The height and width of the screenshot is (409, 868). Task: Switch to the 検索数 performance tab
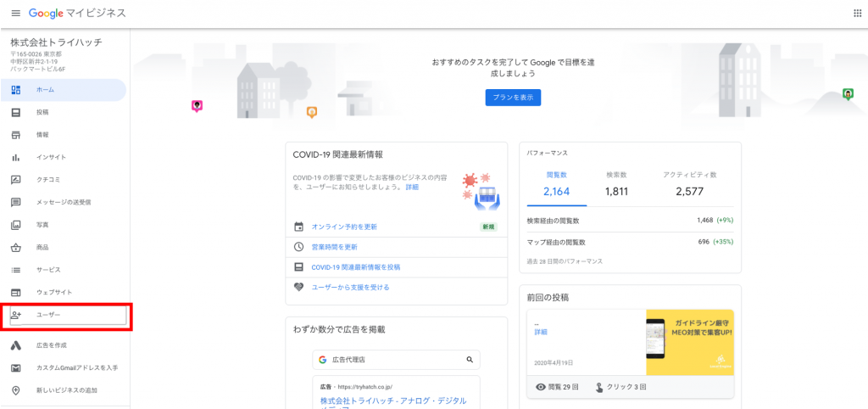(x=616, y=184)
